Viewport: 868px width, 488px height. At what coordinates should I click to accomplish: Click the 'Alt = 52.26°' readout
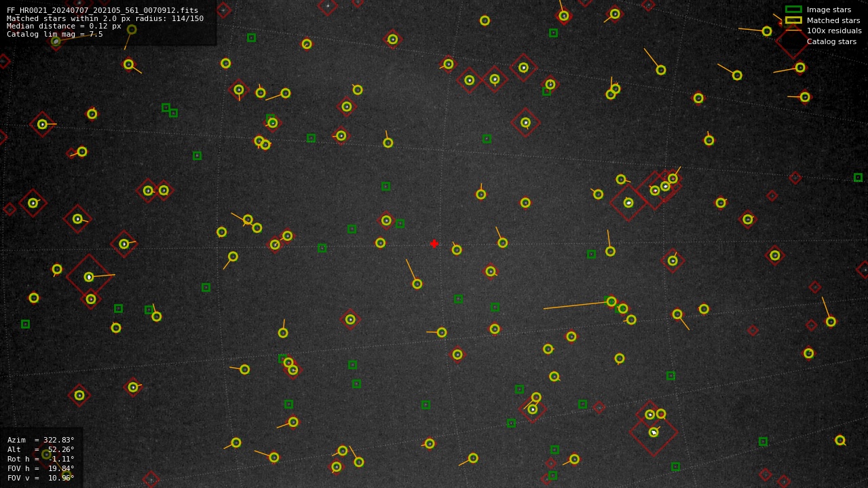(41, 449)
